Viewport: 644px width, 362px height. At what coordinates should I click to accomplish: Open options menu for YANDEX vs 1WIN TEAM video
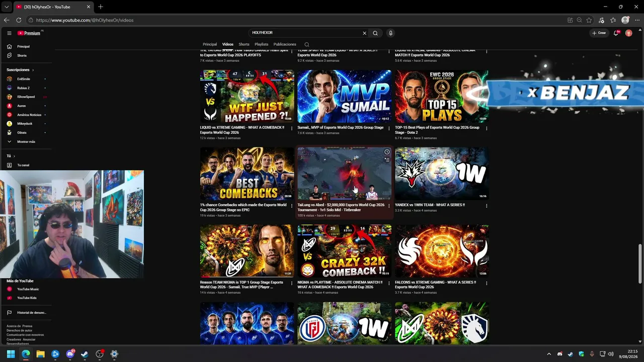(487, 206)
